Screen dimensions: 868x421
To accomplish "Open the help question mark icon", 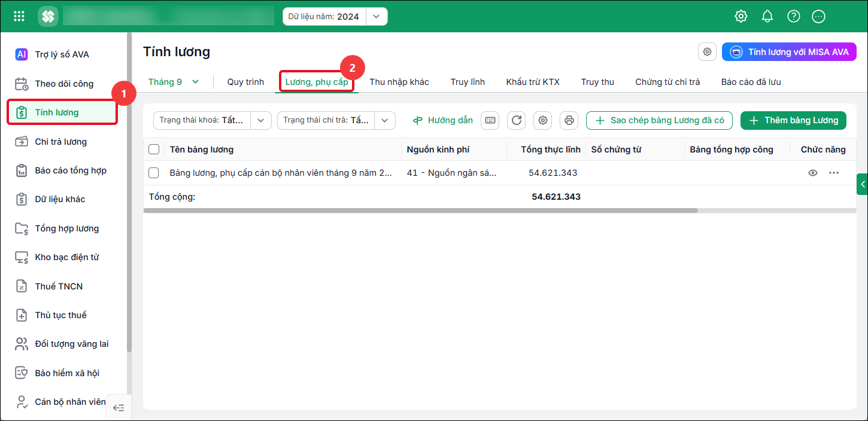I will [794, 16].
